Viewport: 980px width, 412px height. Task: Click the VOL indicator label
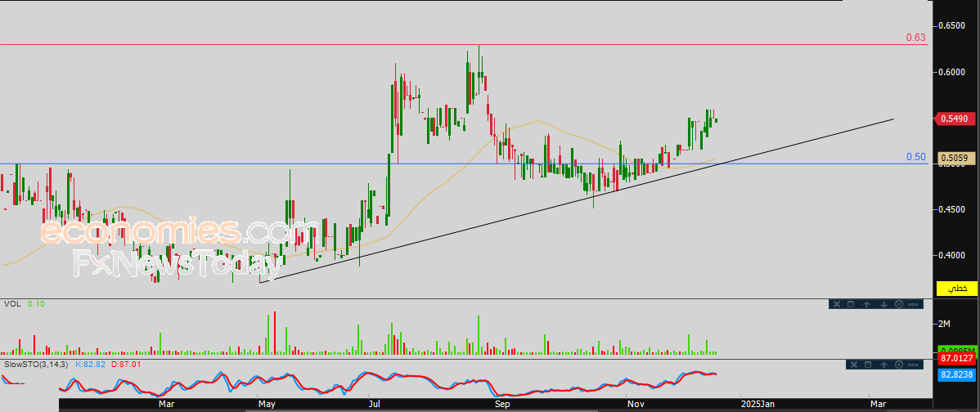[11, 303]
